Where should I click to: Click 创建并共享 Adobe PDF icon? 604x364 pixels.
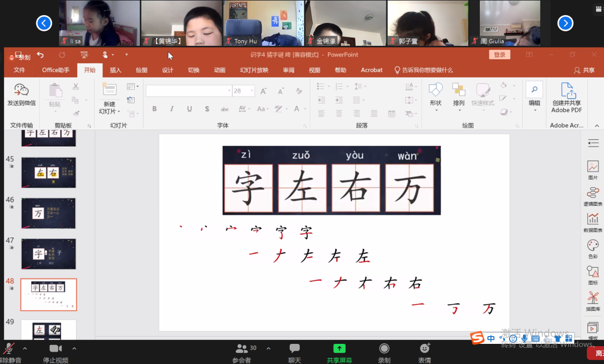[567, 95]
